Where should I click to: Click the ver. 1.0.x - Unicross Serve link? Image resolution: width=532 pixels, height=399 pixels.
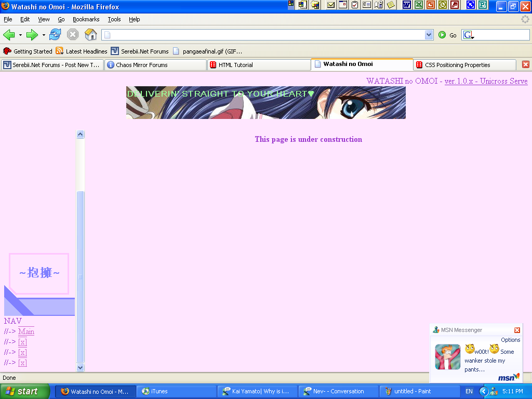pos(486,81)
